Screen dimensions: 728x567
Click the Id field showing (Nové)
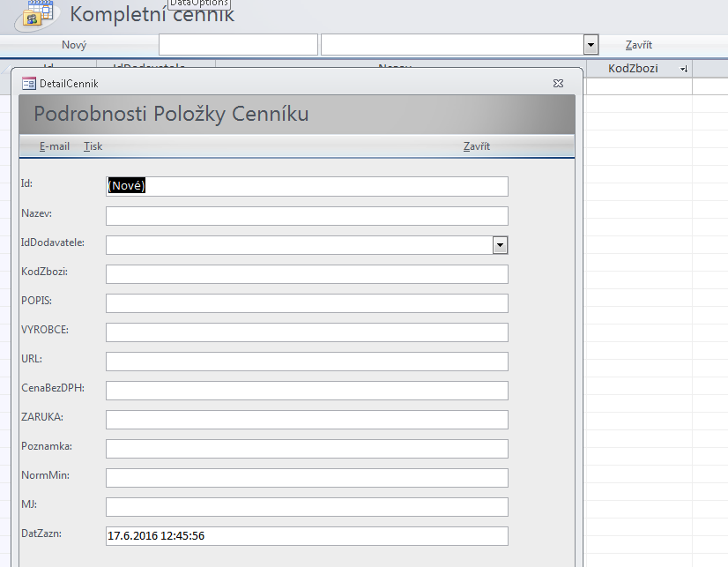pos(306,186)
